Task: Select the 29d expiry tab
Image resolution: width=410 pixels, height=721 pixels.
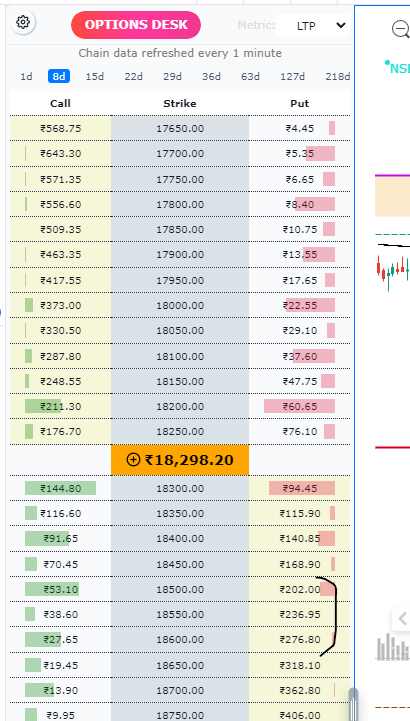Action: (172, 76)
